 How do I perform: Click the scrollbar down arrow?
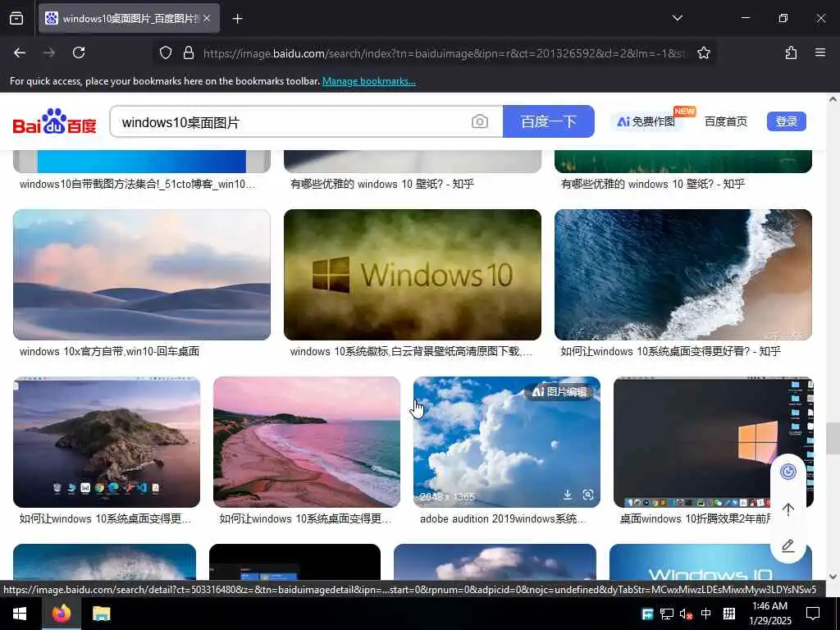coord(833,577)
